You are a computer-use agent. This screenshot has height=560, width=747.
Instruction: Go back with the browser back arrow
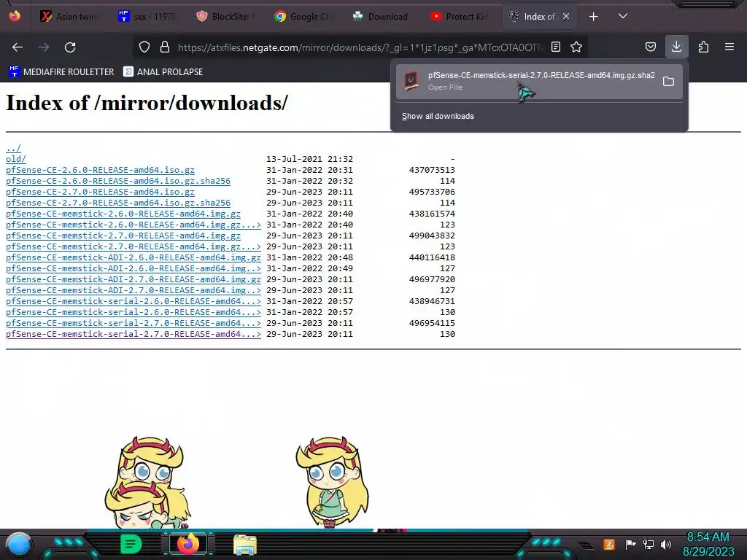click(x=18, y=47)
